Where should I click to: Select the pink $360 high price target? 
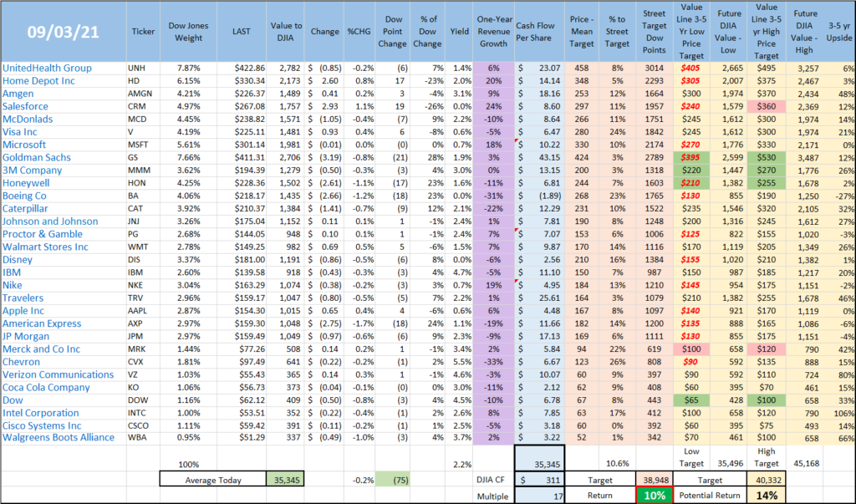pyautogui.click(x=767, y=106)
